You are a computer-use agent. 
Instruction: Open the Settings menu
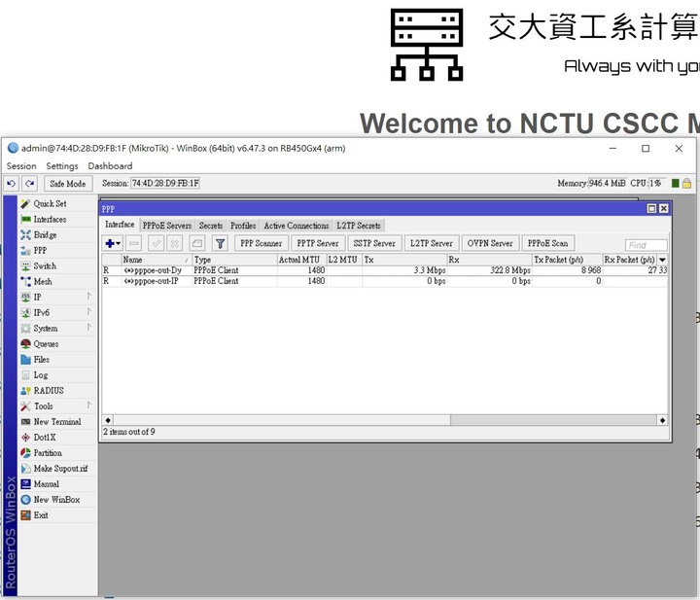point(62,166)
